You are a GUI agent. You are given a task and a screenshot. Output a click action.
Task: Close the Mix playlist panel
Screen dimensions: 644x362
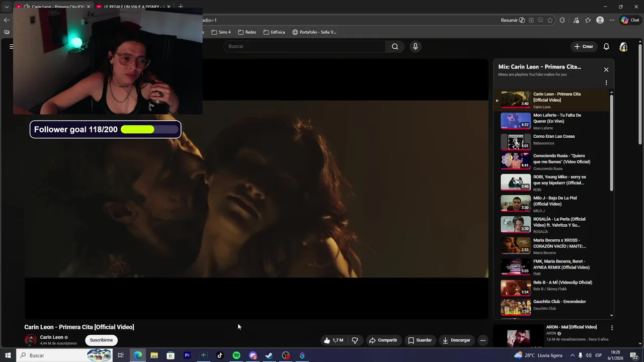[606, 70]
